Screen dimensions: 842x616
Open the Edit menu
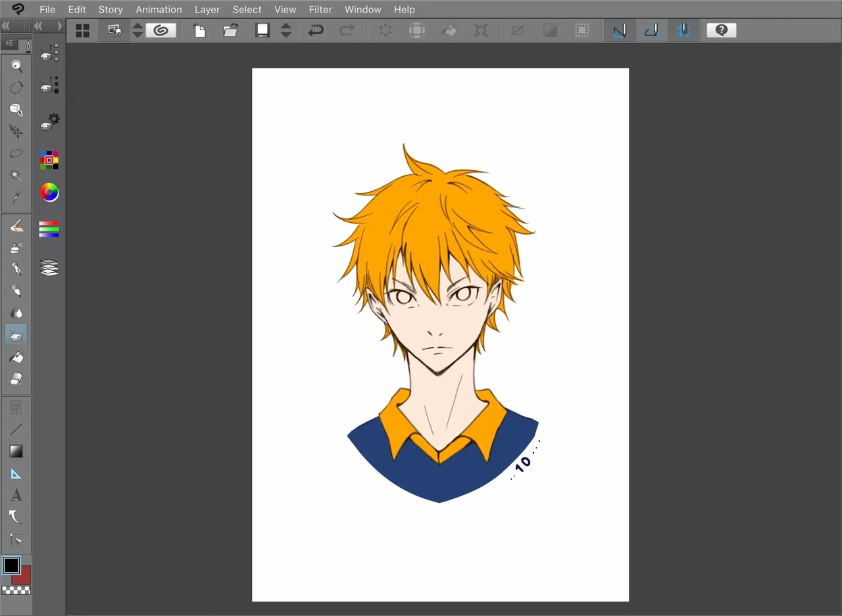(x=77, y=9)
